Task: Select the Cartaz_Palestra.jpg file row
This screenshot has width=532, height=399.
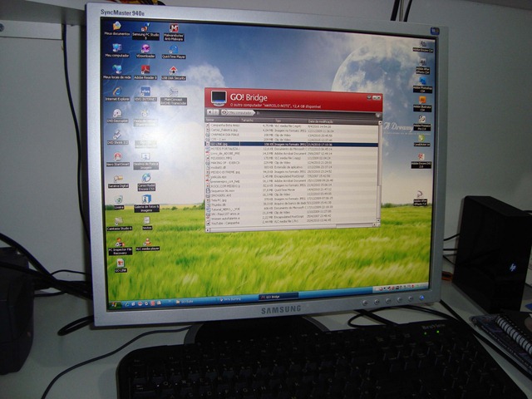Action: pyautogui.click(x=292, y=130)
